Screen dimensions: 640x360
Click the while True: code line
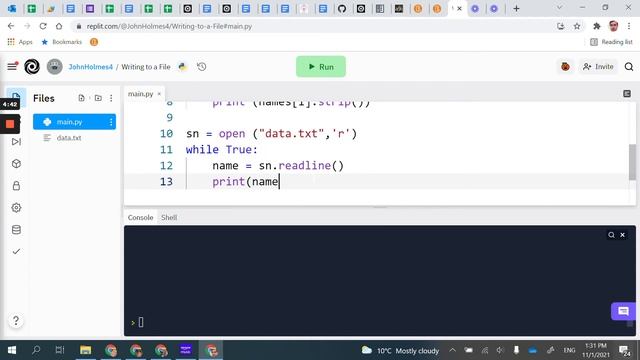pyautogui.click(x=222, y=150)
